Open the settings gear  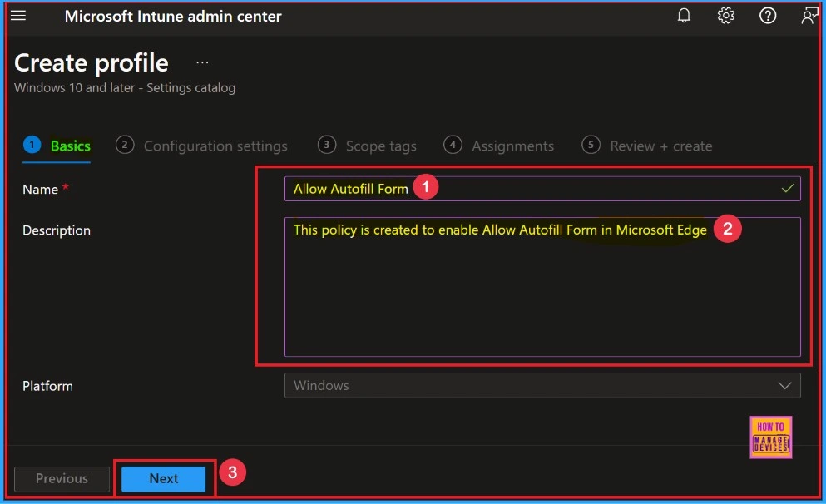click(x=726, y=16)
